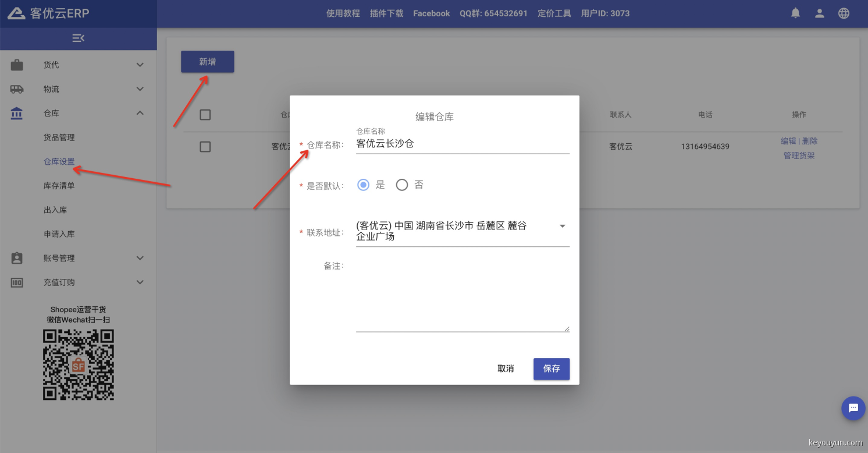Open the 货品管理 menu item
This screenshot has width=868, height=453.
pyautogui.click(x=59, y=137)
